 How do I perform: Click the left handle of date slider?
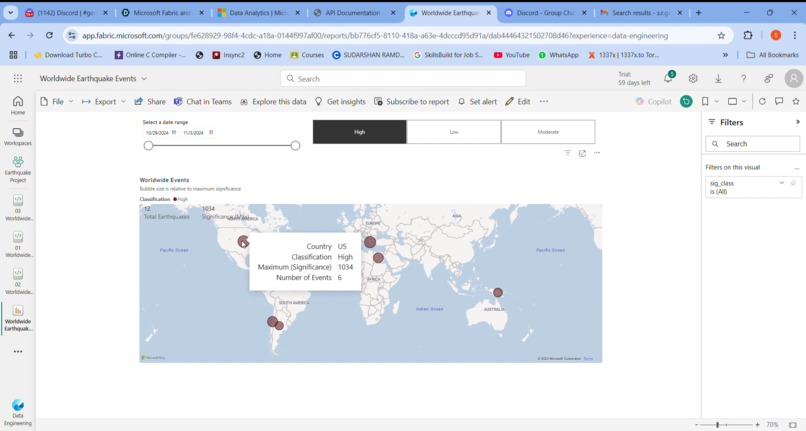149,146
